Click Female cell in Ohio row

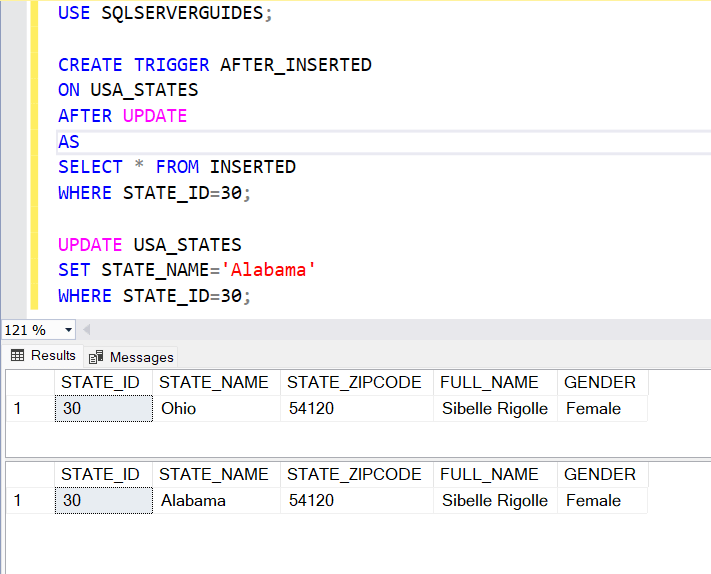[x=603, y=409]
